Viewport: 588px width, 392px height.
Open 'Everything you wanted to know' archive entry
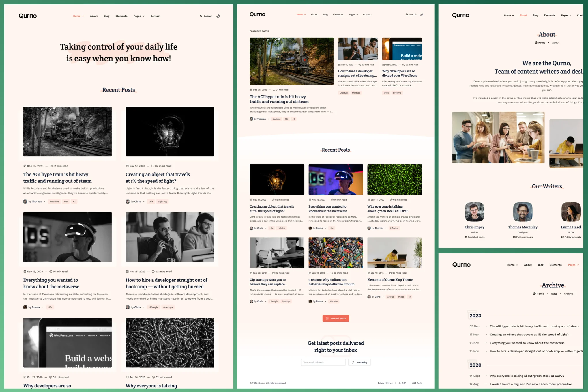[x=527, y=343]
